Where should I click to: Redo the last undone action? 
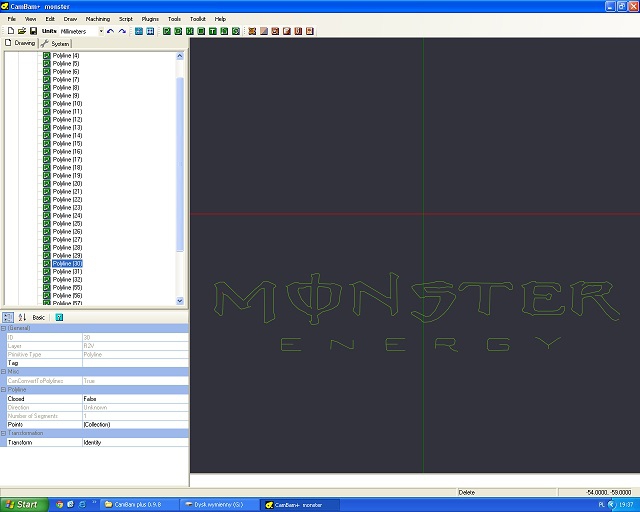click(122, 31)
